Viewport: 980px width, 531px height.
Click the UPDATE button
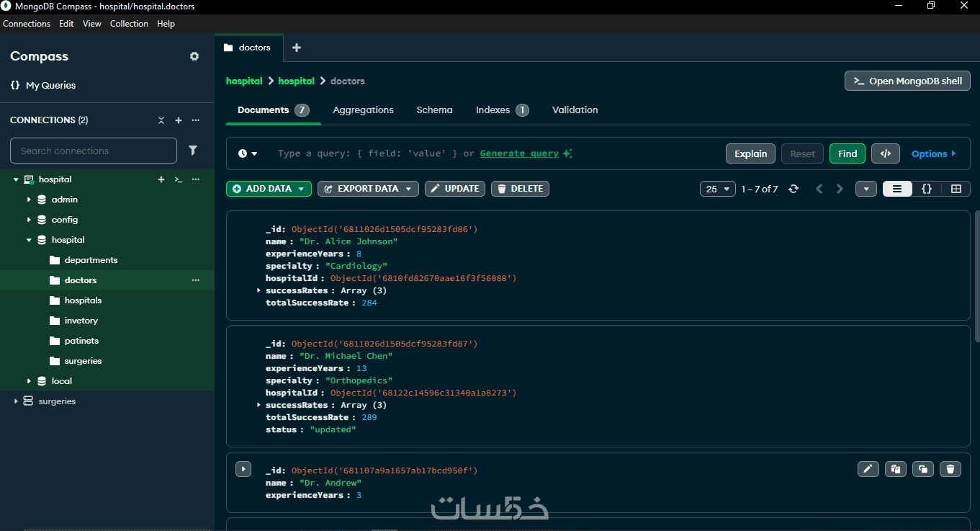point(455,189)
